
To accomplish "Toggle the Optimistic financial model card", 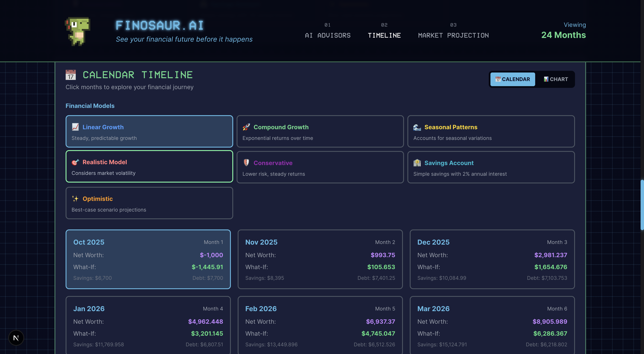I will pos(149,203).
